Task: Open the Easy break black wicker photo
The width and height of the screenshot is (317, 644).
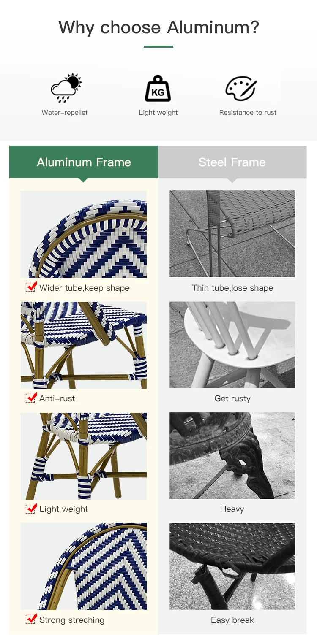Action: pos(232,566)
